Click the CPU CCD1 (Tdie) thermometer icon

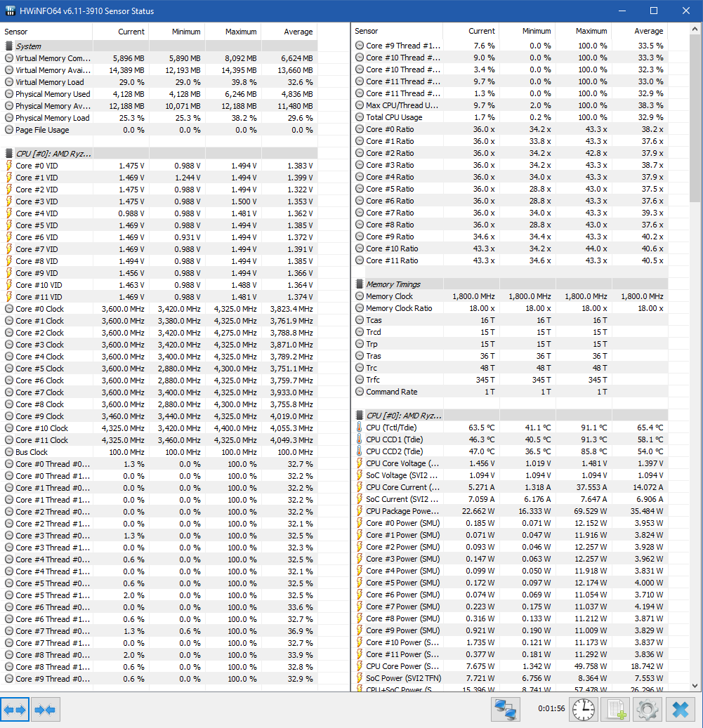[x=360, y=439]
